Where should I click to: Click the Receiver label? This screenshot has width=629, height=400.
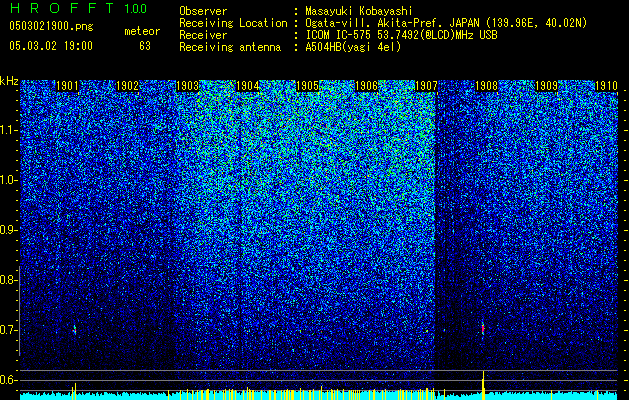click(x=203, y=35)
